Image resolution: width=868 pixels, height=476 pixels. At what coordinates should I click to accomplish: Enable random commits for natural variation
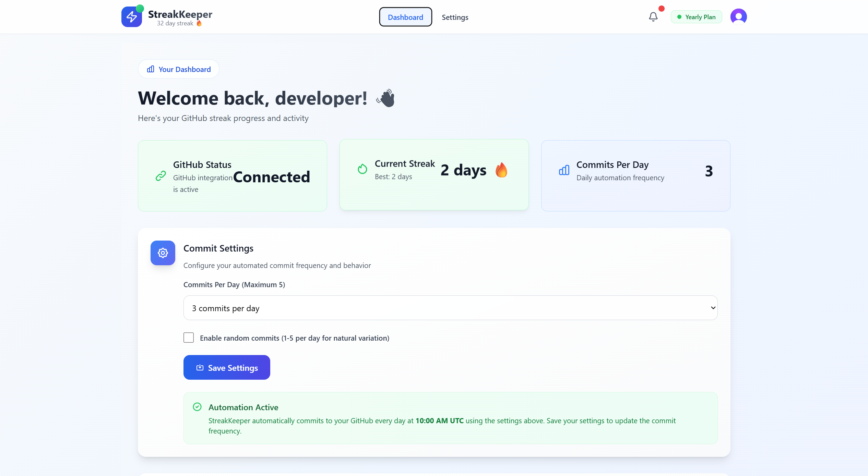pos(189,338)
